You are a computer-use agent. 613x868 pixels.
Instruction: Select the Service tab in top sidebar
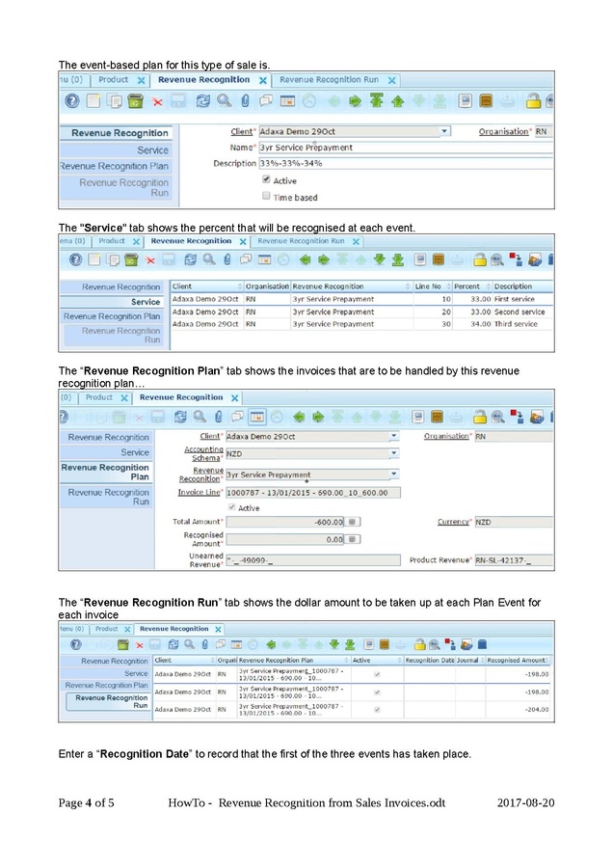pos(151,150)
